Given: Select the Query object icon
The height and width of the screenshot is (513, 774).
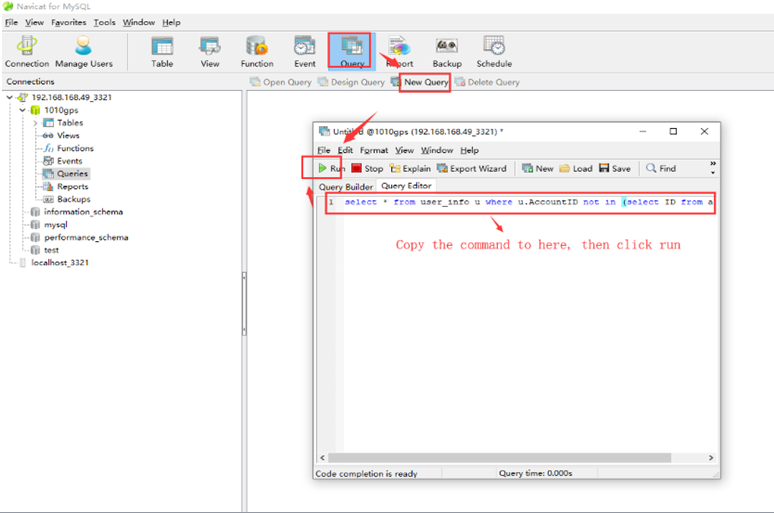Looking at the screenshot, I should click(351, 51).
